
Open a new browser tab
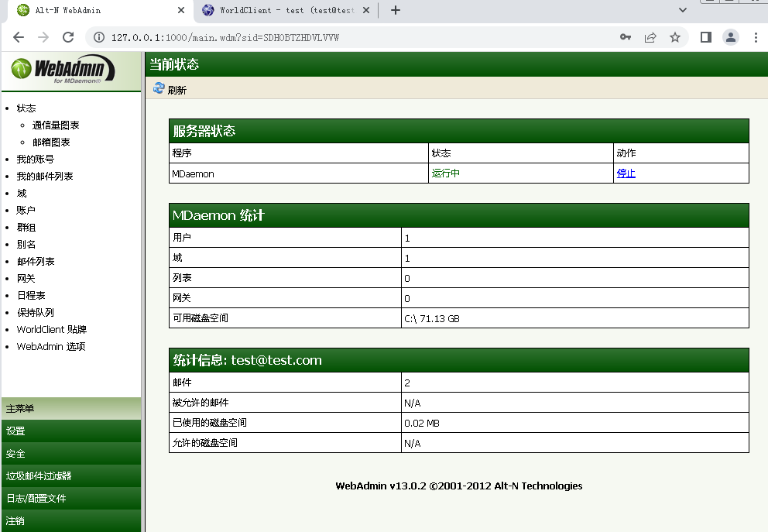click(396, 10)
